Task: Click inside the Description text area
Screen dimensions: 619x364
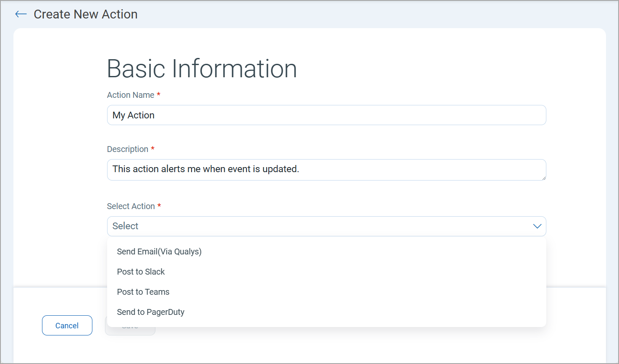Action: (x=326, y=169)
